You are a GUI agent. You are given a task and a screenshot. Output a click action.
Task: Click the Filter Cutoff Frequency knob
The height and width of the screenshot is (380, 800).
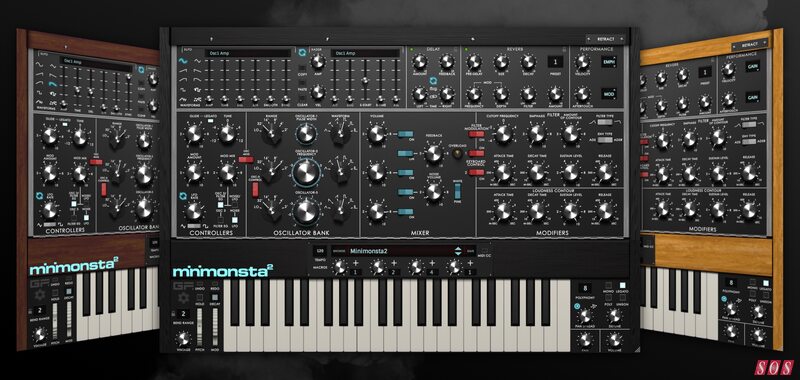503,134
